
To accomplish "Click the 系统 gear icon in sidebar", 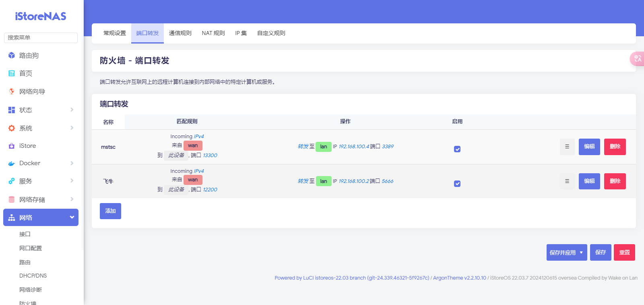I will [x=12, y=128].
